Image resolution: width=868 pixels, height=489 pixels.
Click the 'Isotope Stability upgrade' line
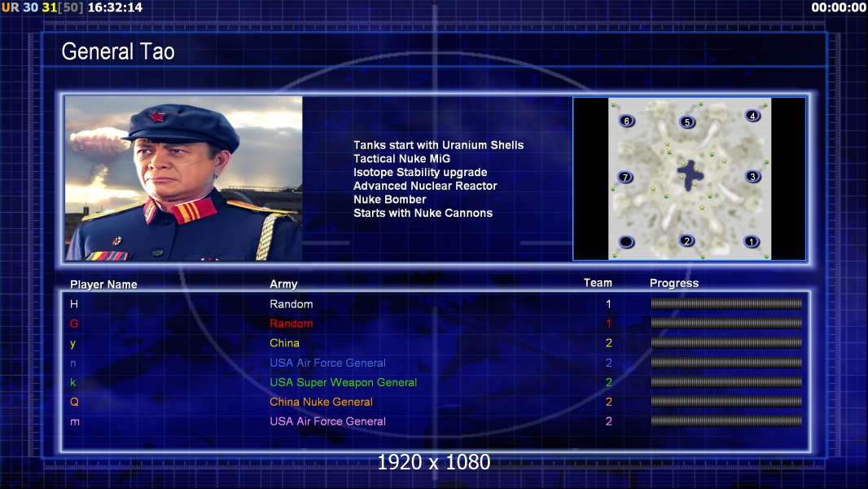[x=420, y=172]
